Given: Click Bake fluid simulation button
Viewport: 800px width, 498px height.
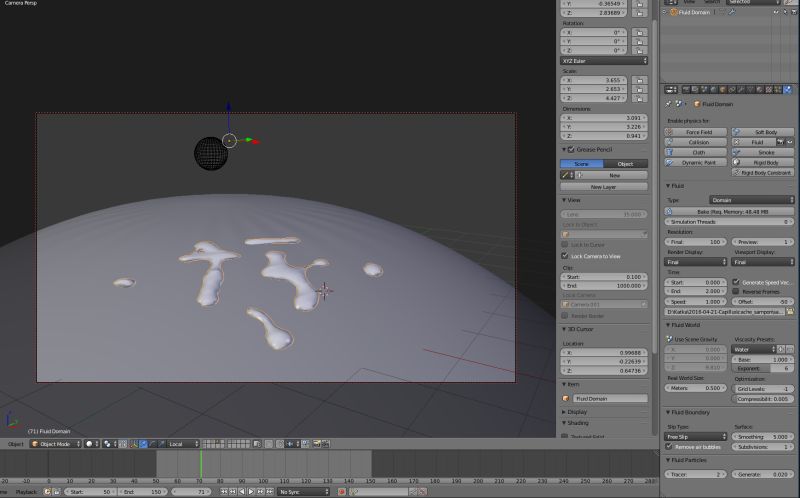Looking at the screenshot, I should click(x=730, y=212).
